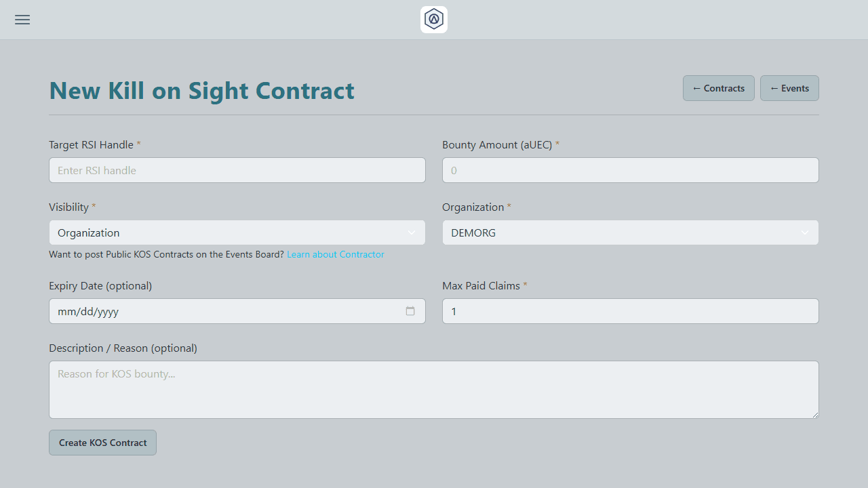Navigate back to Events

tap(789, 88)
